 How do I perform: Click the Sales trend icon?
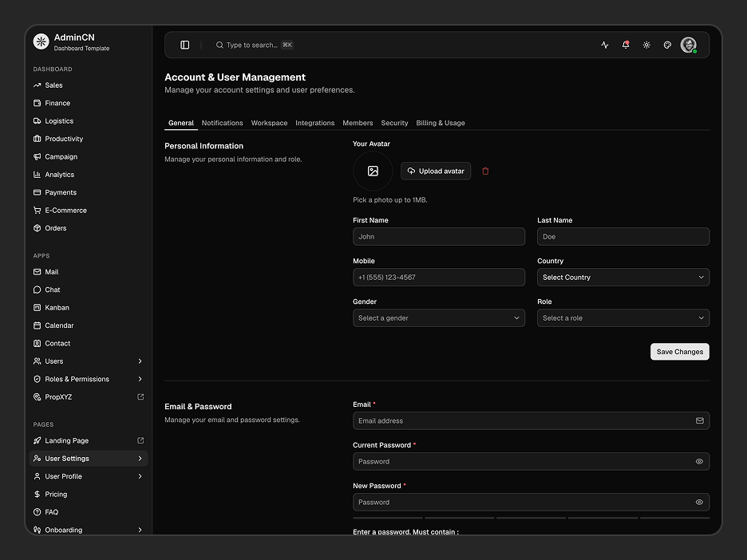(x=38, y=85)
